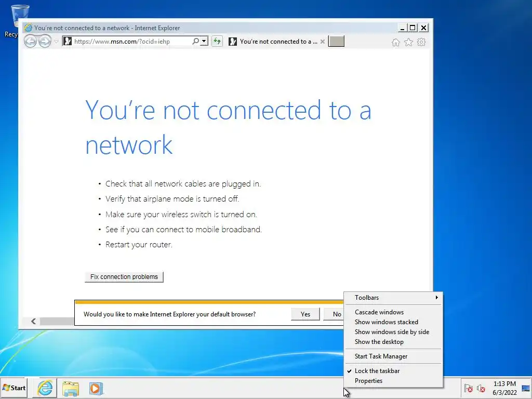This screenshot has width=532, height=399.
Task: Select the "You're not connected to a..." tab
Action: click(276, 42)
